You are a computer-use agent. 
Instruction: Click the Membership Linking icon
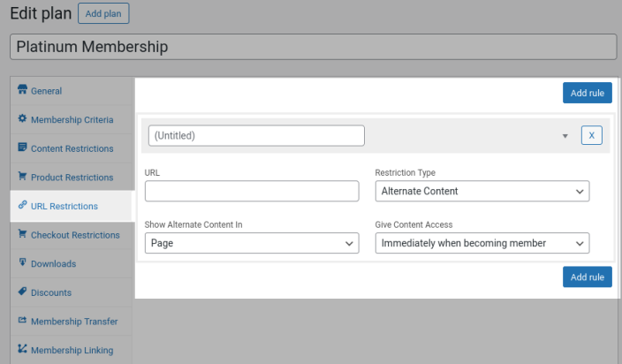coord(22,349)
